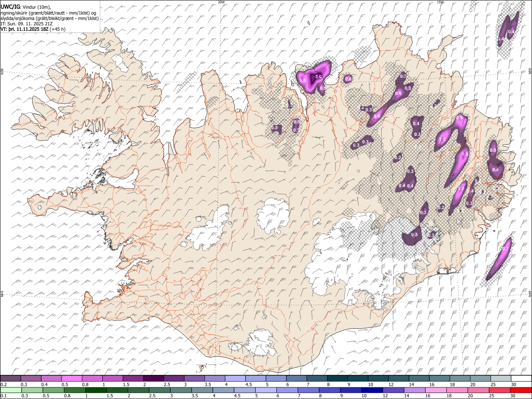Pick the 4–4.5 rain scale swatch
The image size is (532, 399).
223,390
